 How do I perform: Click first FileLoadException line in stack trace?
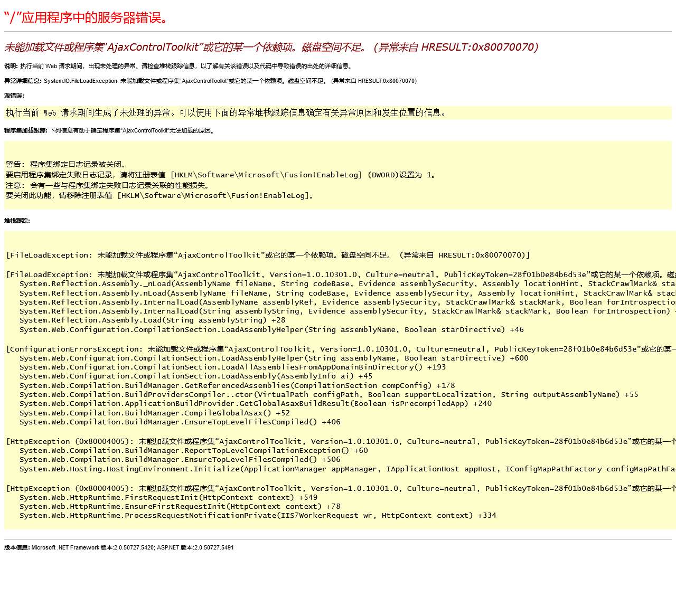[x=268, y=255]
